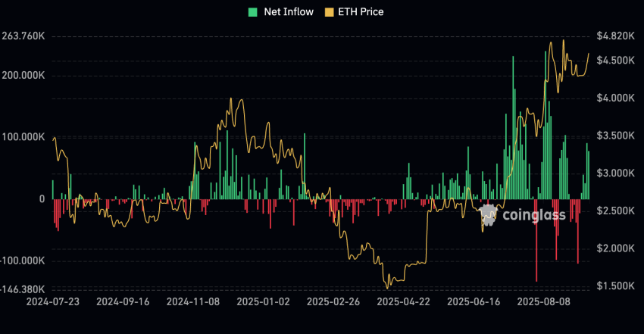Screen dimensions: 644x334
Task: Select the 2025-06-16 date label
Action: pos(474,301)
